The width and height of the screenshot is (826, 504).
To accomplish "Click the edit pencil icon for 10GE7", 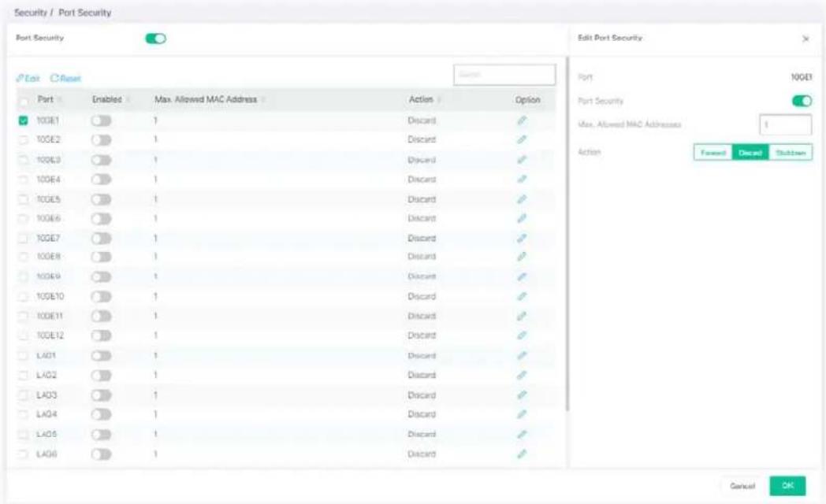I will click(x=522, y=239).
